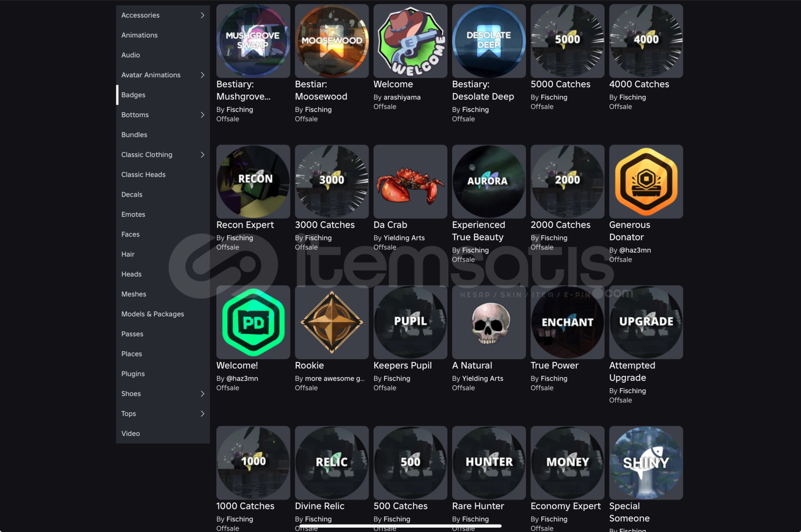801x532 pixels.
Task: Select the 5000 catches badge icon
Action: (x=568, y=41)
